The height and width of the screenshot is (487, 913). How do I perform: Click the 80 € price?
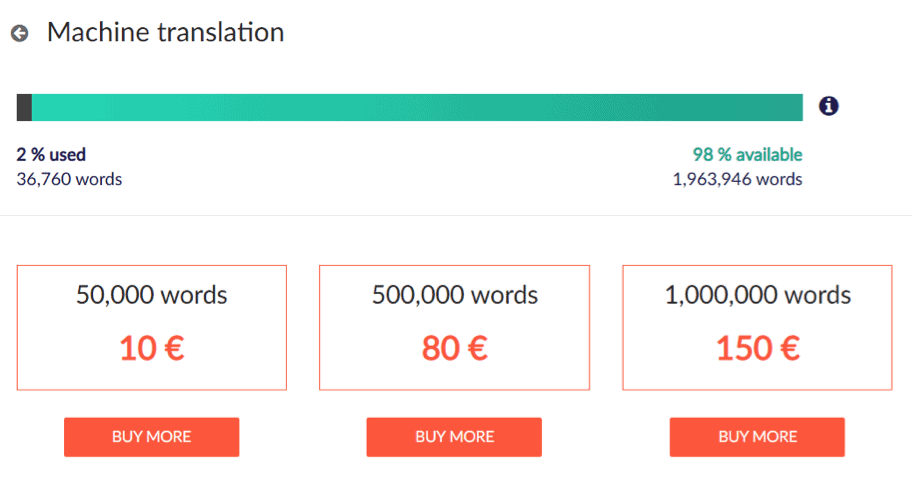(x=455, y=348)
